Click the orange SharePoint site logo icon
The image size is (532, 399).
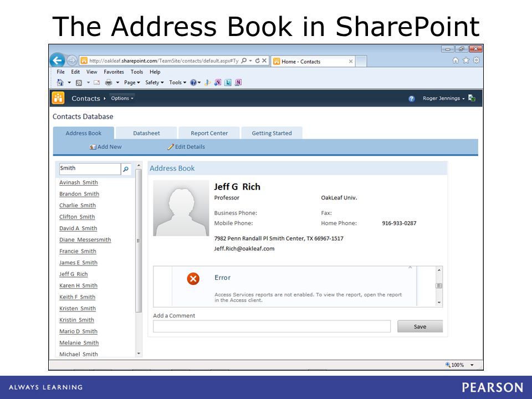(58, 98)
